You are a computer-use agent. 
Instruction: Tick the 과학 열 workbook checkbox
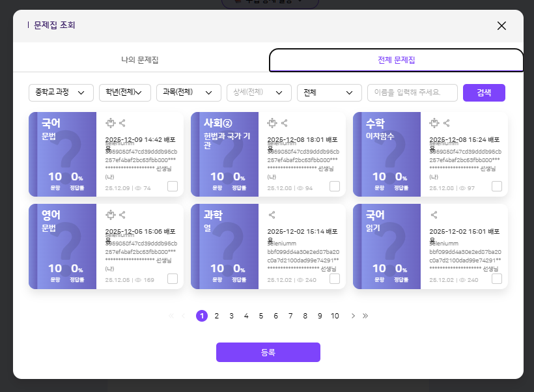[x=335, y=279]
